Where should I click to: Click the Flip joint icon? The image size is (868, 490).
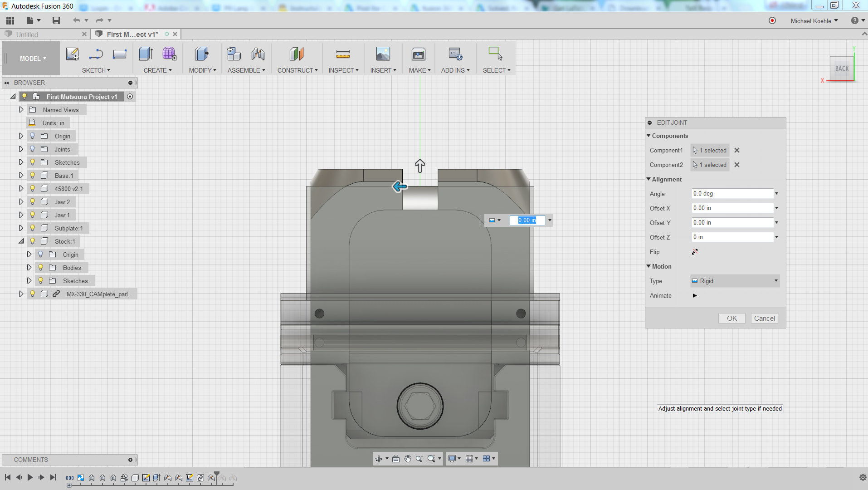click(695, 252)
